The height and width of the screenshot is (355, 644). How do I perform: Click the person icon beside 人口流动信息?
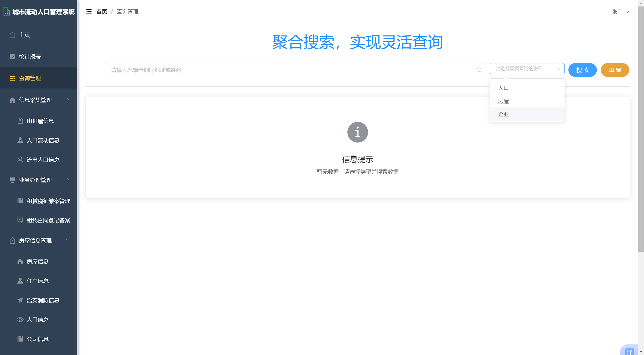tap(20, 140)
